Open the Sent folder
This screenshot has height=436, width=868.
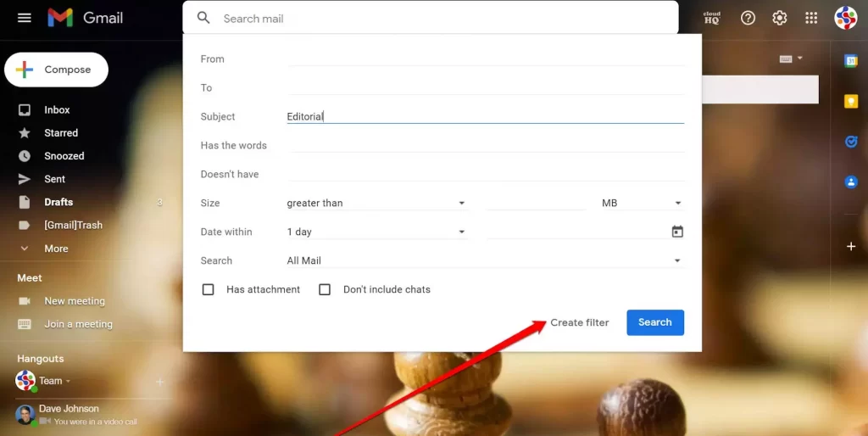pos(55,179)
